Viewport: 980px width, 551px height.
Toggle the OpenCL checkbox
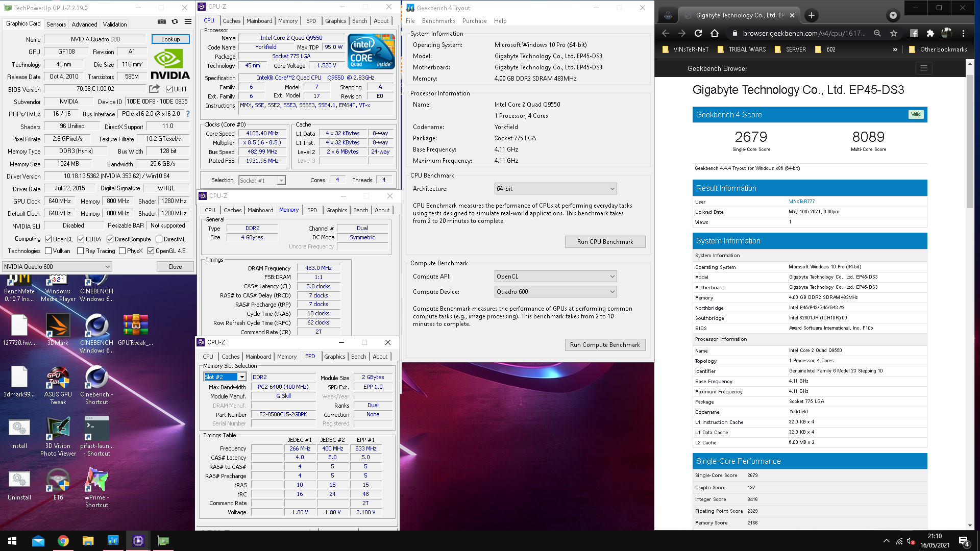pyautogui.click(x=48, y=239)
